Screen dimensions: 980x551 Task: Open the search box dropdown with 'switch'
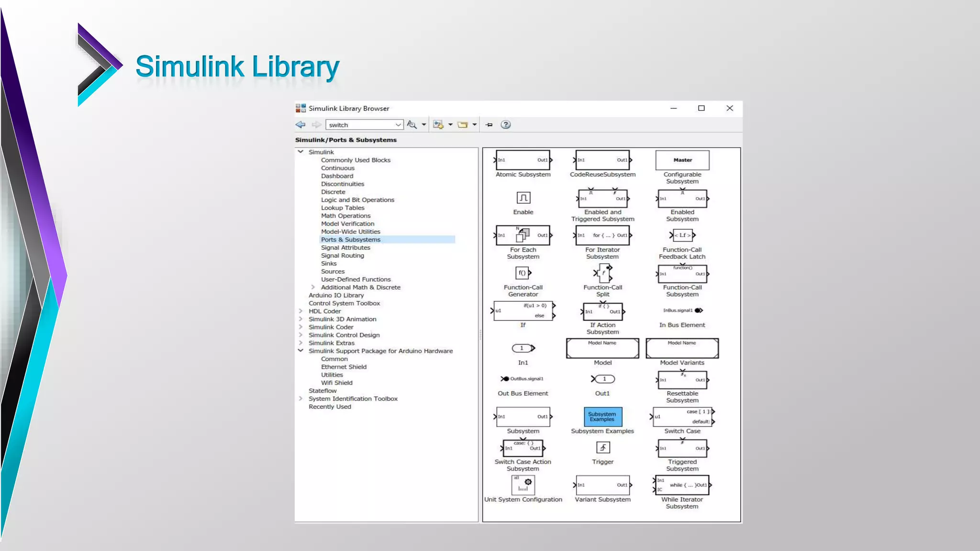tap(398, 125)
